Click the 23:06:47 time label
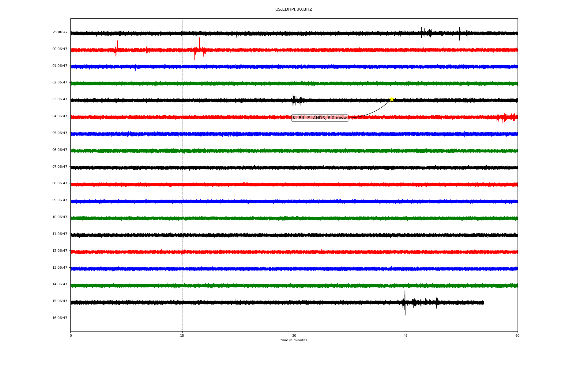This screenshot has height=368, width=588. pos(60,32)
